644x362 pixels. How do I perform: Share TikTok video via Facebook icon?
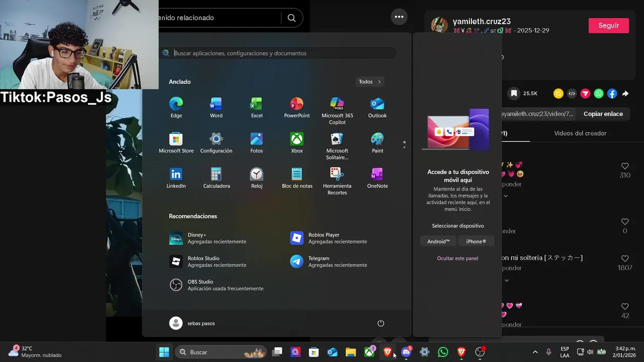click(612, 94)
